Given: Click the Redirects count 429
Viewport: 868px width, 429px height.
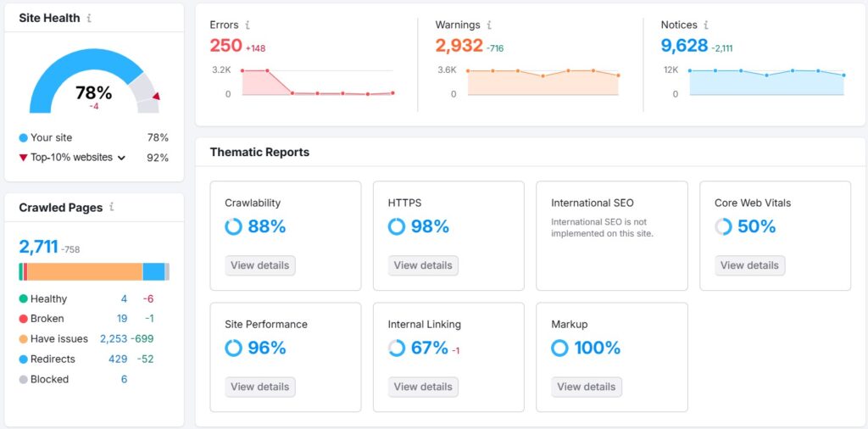Looking at the screenshot, I should [x=118, y=359].
